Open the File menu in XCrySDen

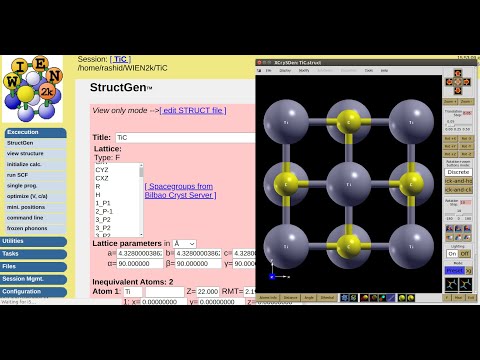tap(268, 71)
